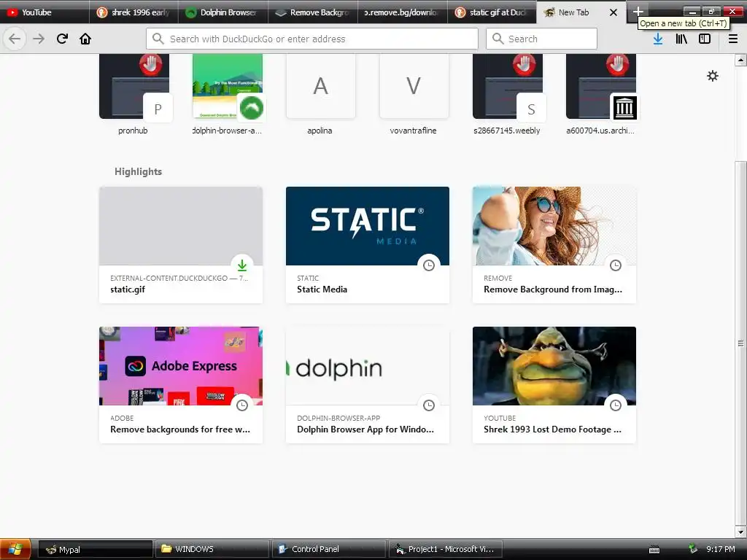
Task: Open Control Panel from the taskbar
Action: point(329,549)
